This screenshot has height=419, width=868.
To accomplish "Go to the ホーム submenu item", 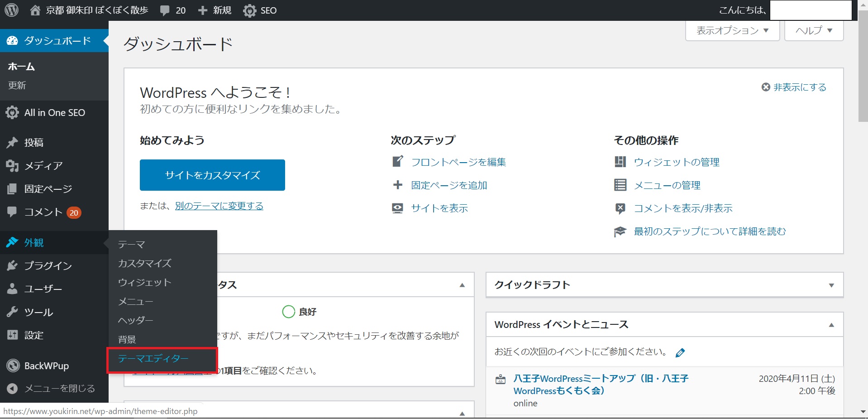I will 21,67.
